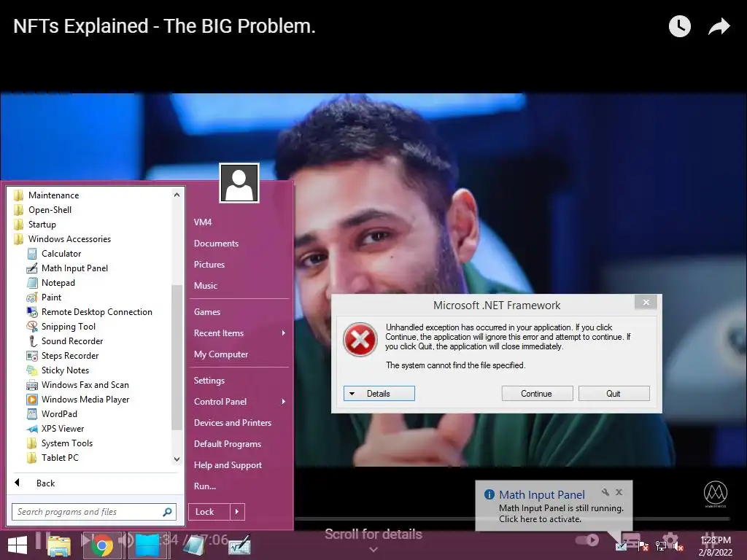The image size is (747, 560).
Task: Click the video share arrow icon
Action: click(719, 26)
